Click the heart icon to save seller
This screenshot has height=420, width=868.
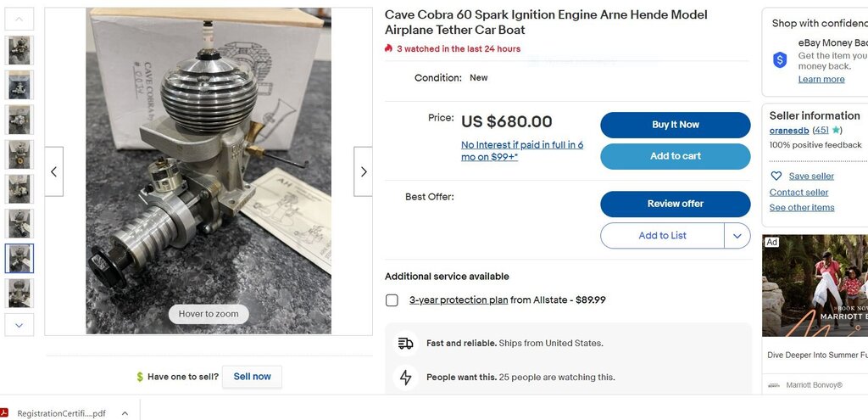tap(776, 176)
